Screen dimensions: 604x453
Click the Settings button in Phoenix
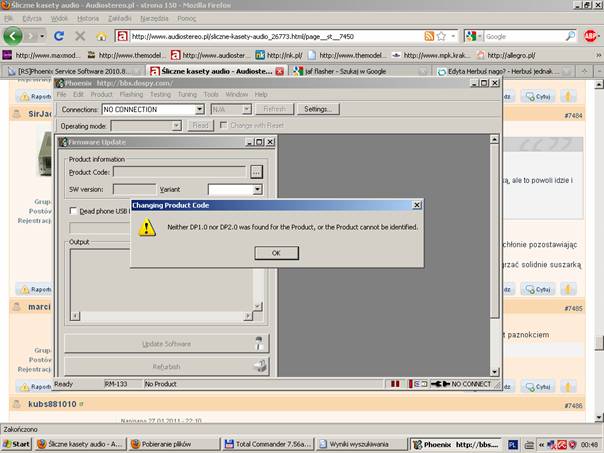coord(318,109)
